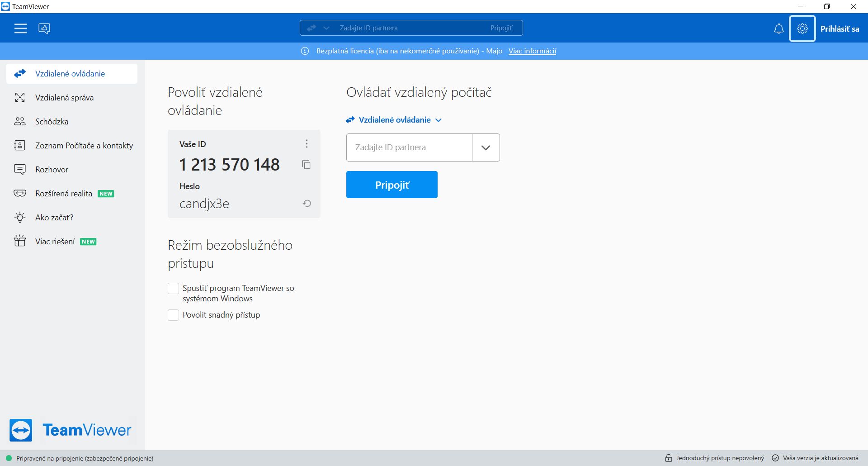This screenshot has height=466, width=868.
Task: Click the version check mark icon
Action: pos(775,458)
